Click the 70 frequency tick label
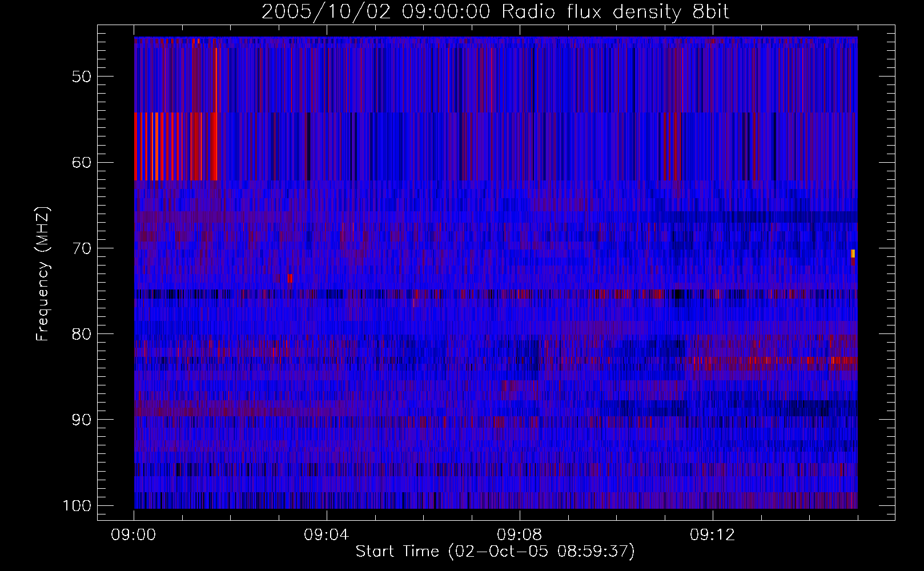The width and height of the screenshot is (924, 571). coord(82,248)
